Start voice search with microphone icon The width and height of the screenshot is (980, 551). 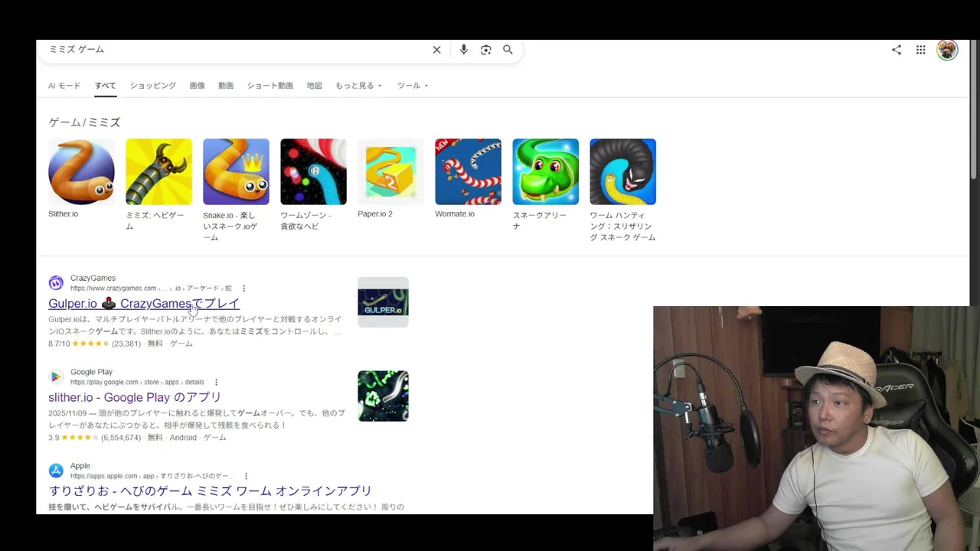pos(463,50)
